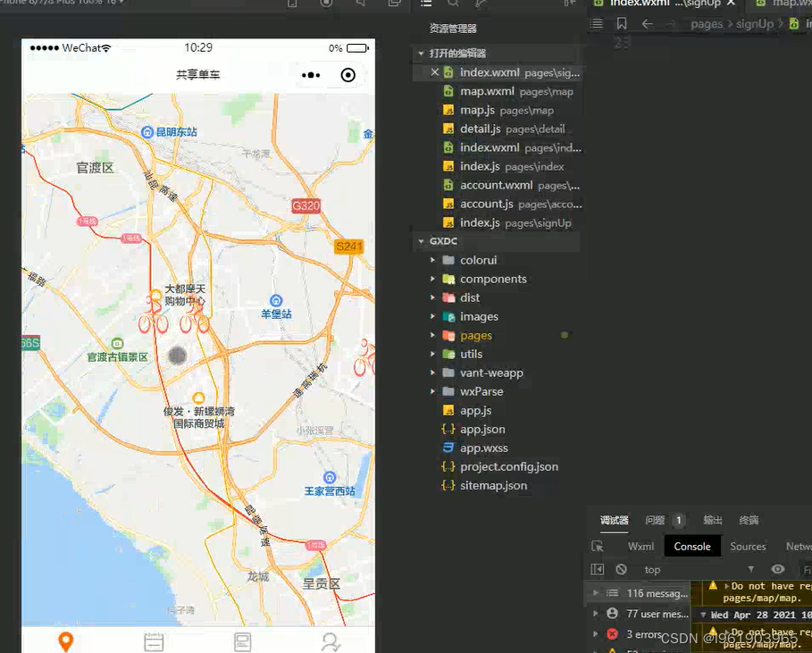
Task: Tap the 羊堡站 station marker
Action: point(277,300)
